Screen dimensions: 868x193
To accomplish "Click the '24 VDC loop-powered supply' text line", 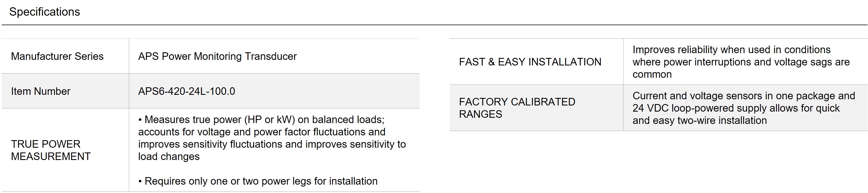I will click(x=736, y=108).
